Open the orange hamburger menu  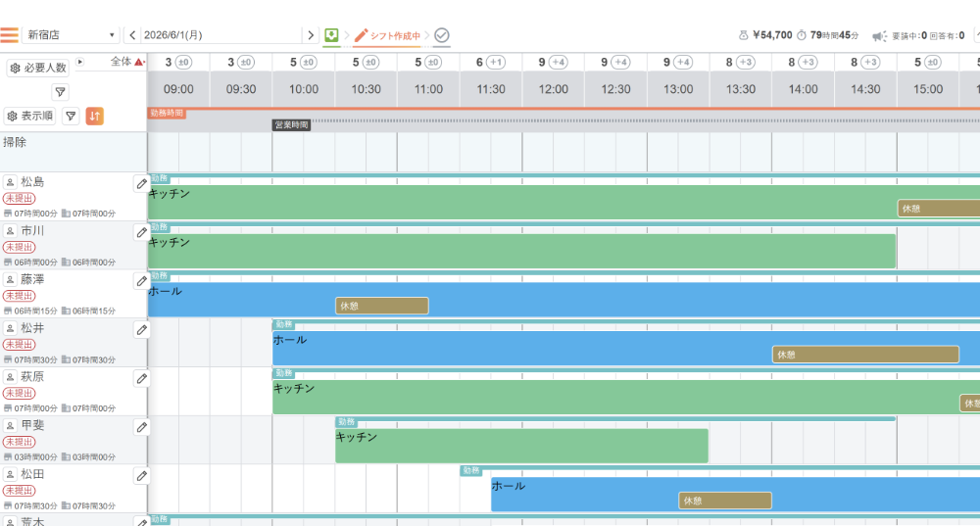pos(10,35)
